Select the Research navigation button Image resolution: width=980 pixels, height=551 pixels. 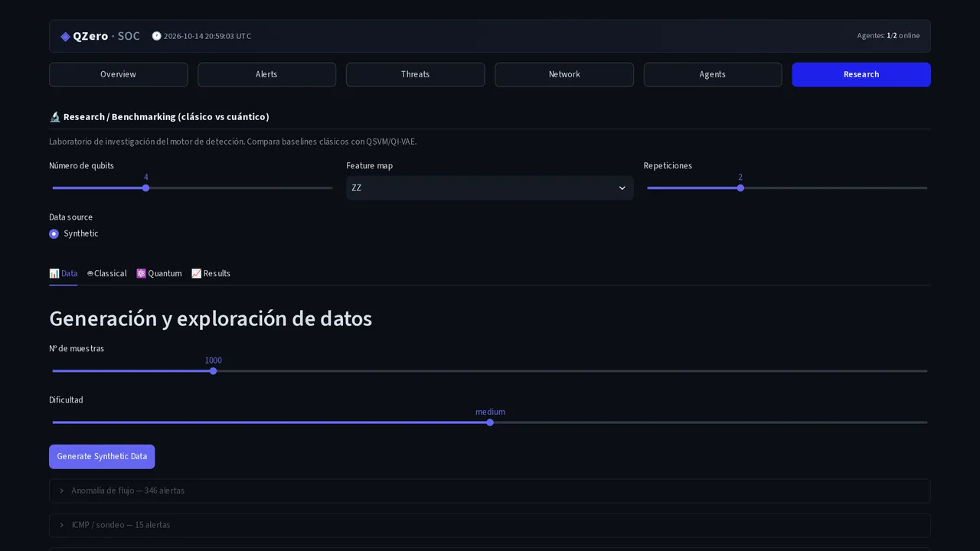(x=861, y=75)
